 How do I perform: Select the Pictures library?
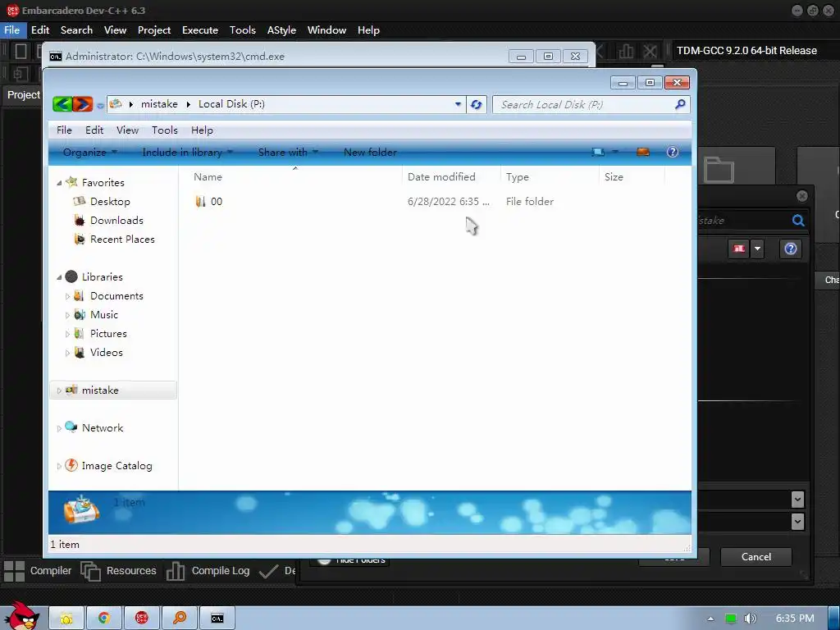point(108,334)
